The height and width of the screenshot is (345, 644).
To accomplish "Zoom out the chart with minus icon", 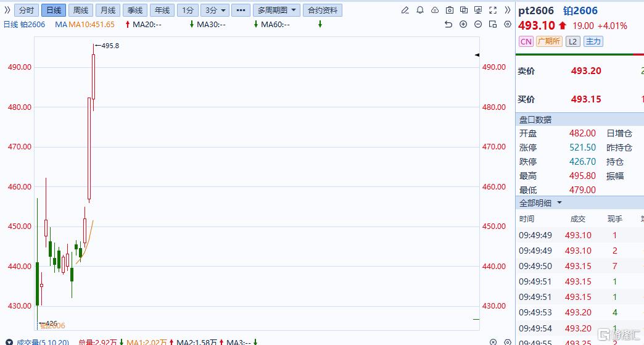I will [478, 24].
